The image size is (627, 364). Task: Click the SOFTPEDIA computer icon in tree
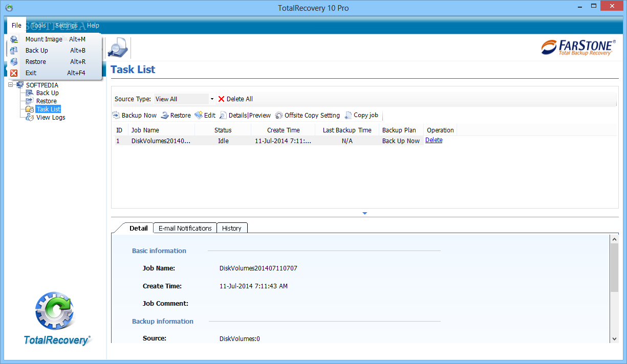[x=20, y=85]
